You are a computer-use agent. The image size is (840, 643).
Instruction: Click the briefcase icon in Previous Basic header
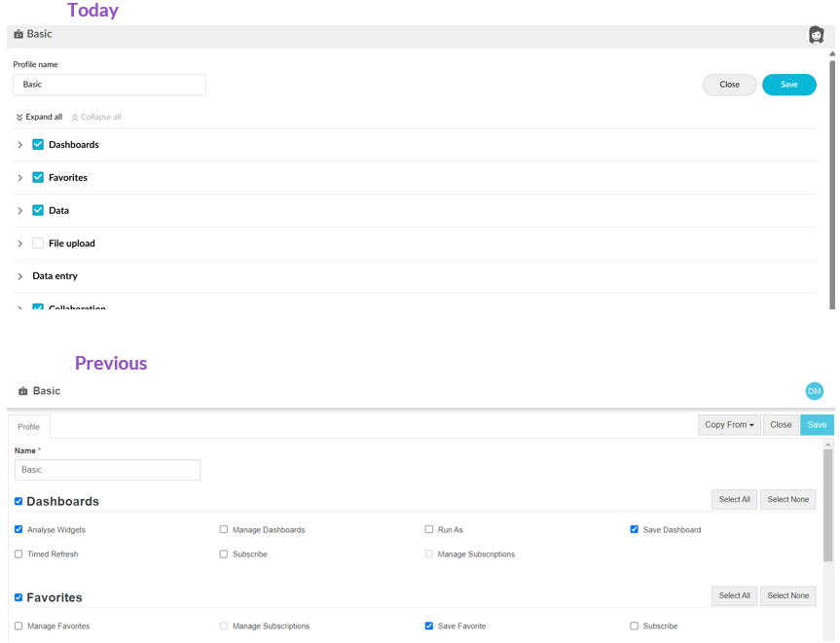click(23, 391)
